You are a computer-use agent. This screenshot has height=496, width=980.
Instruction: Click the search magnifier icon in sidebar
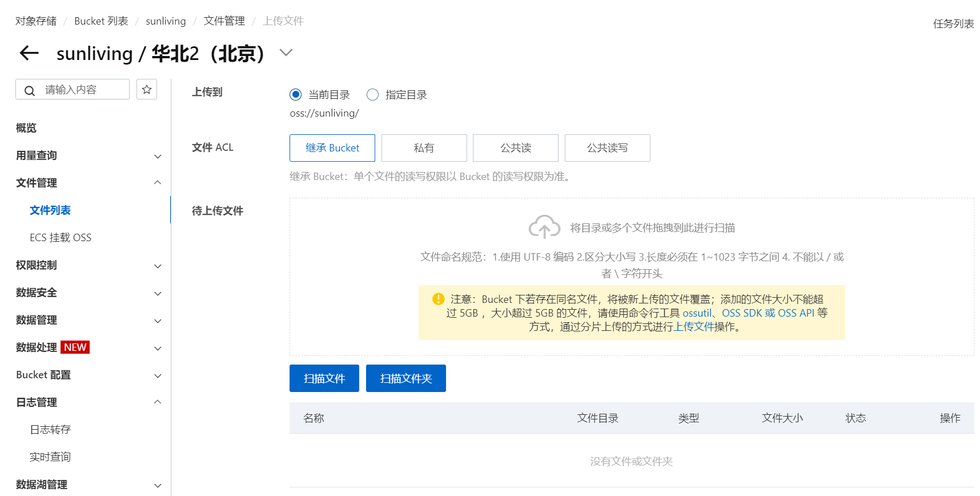tap(30, 90)
